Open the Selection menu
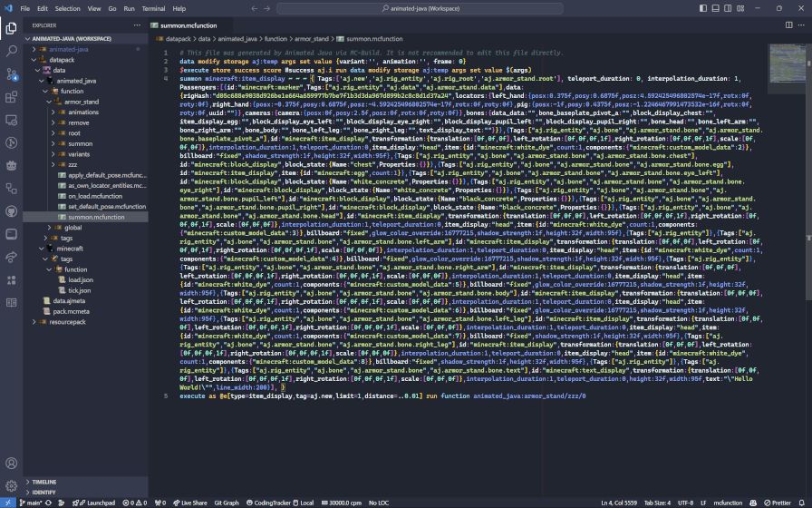Viewport: 812px width, 508px height. click(67, 8)
